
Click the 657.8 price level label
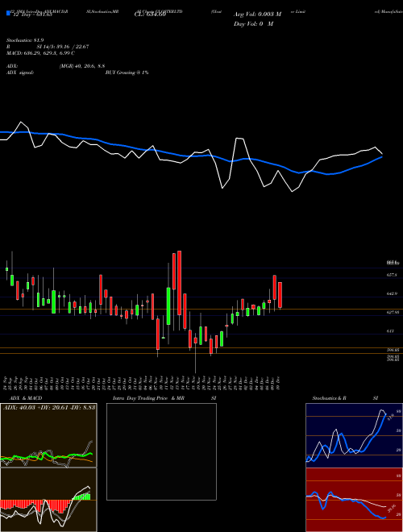coord(392,275)
